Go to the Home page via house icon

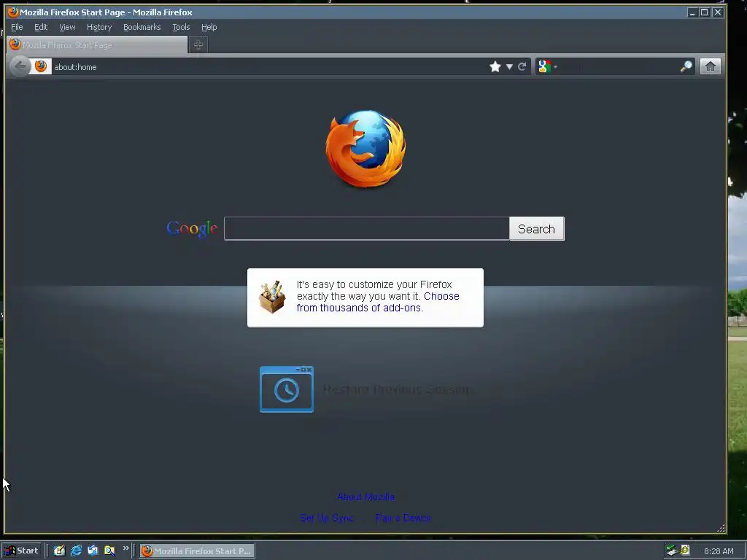pos(710,66)
